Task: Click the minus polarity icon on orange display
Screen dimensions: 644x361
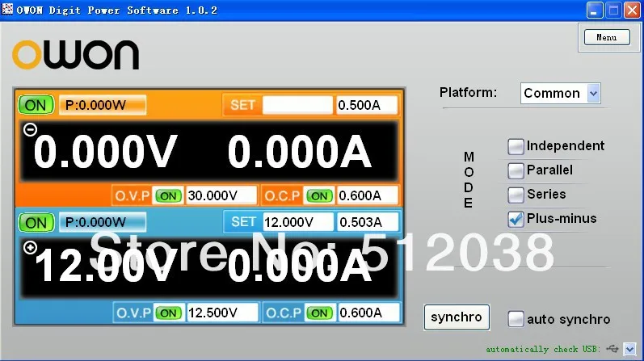Action: coord(30,129)
